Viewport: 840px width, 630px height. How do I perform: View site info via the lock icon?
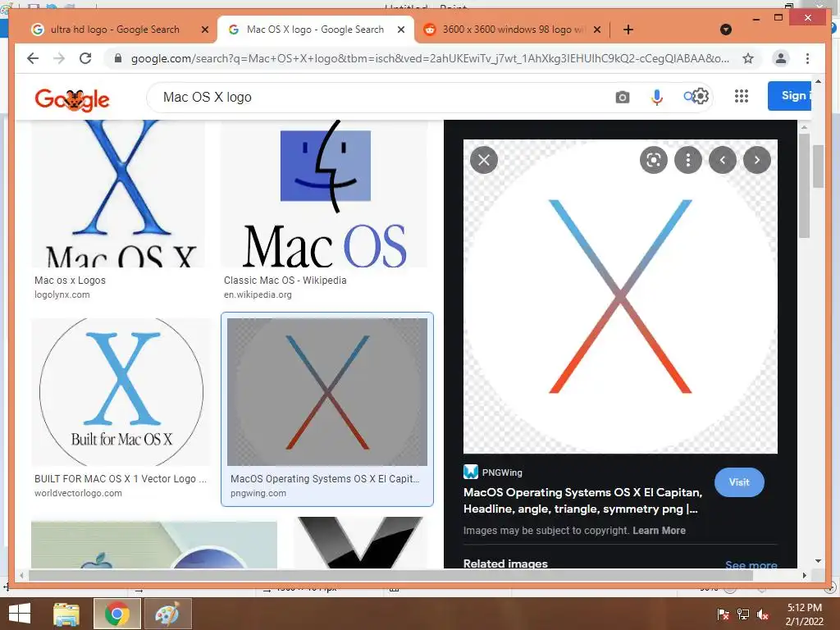click(118, 58)
